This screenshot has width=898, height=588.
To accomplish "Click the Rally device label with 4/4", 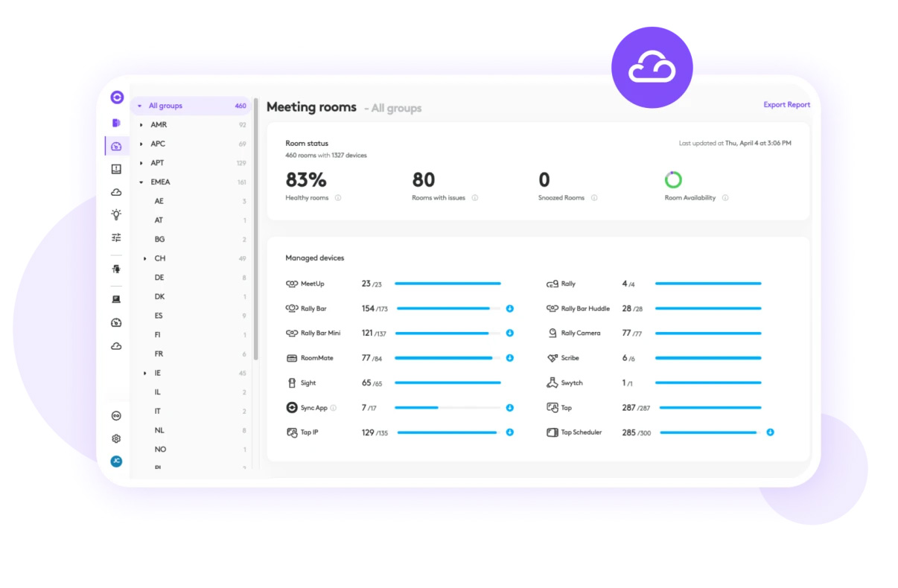I will click(568, 284).
